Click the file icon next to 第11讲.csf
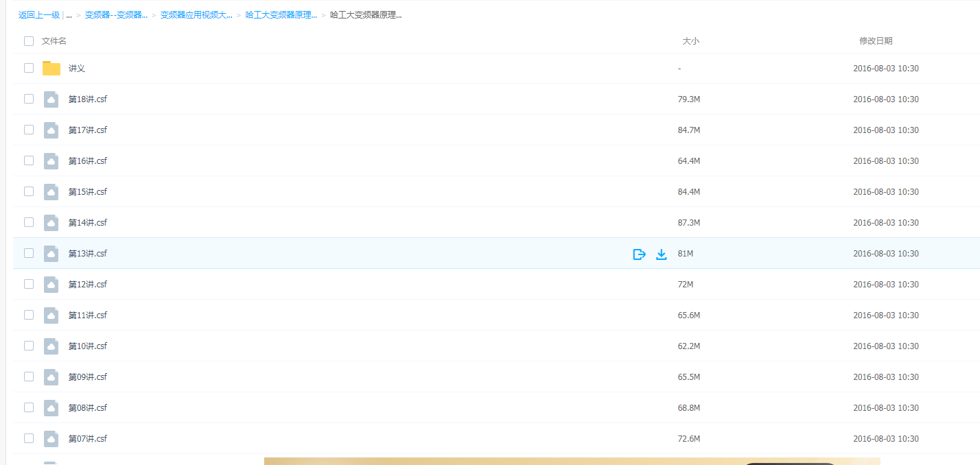Viewport: 980px width, 465px height. (51, 315)
